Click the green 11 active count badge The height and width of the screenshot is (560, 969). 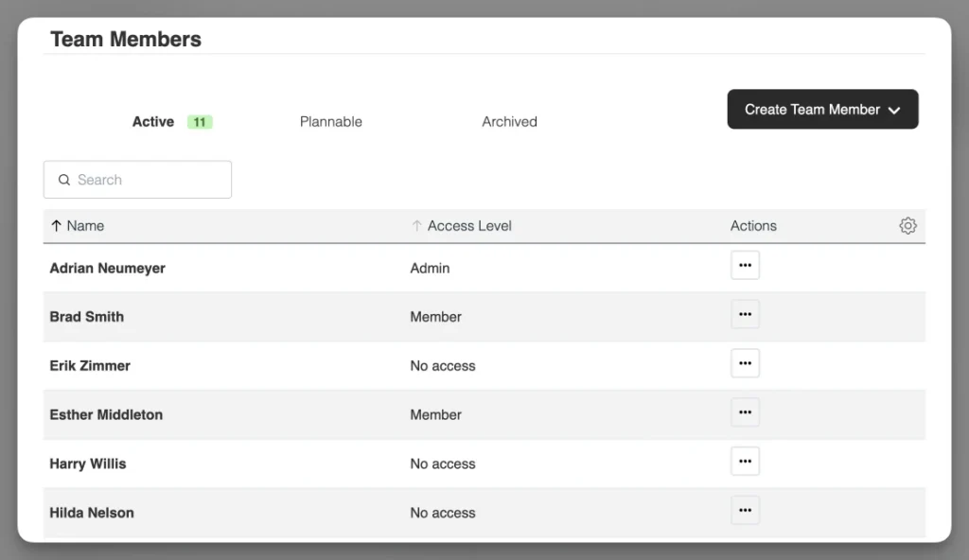point(199,122)
